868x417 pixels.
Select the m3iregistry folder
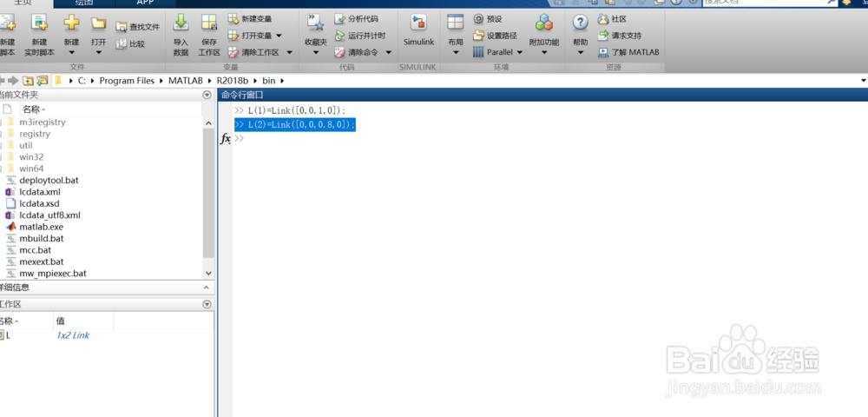pos(42,122)
